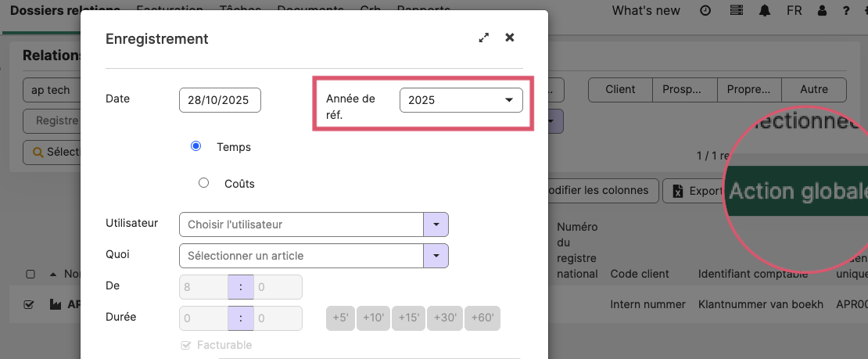Select the Prosp... filter tab
The image size is (868, 359).
click(x=685, y=90)
